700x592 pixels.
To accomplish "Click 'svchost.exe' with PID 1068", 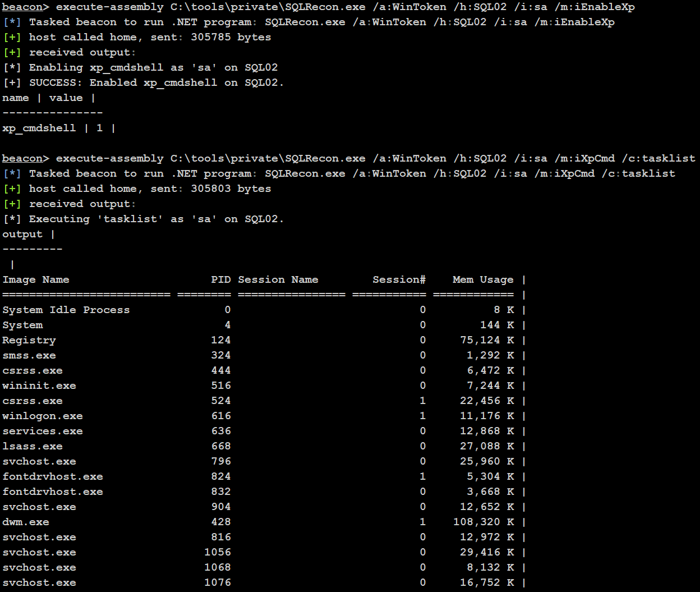I will pyautogui.click(x=39, y=567).
